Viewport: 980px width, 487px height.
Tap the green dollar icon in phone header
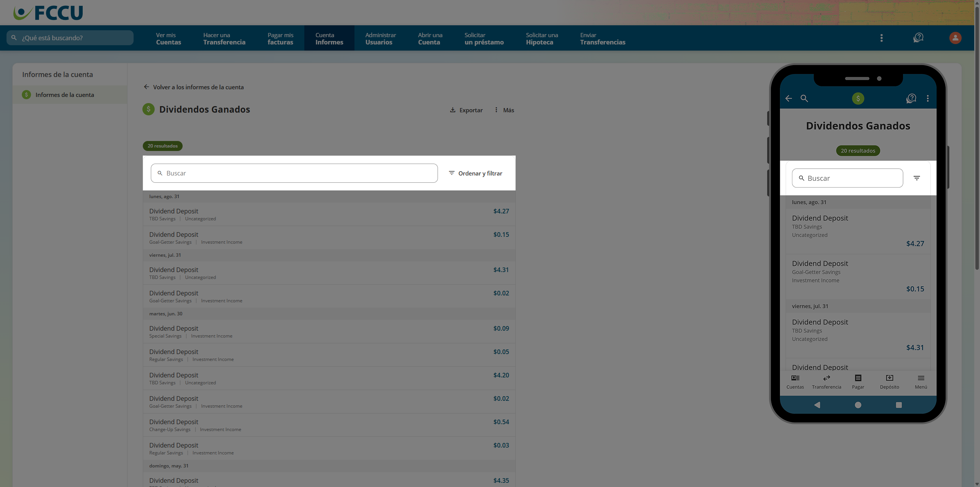[x=858, y=98]
